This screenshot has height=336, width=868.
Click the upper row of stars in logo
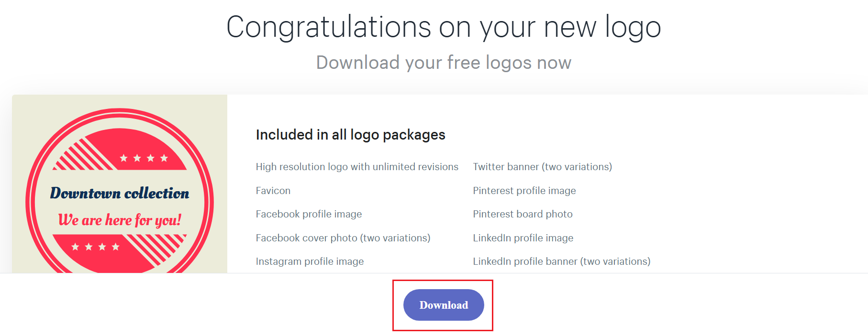144,158
